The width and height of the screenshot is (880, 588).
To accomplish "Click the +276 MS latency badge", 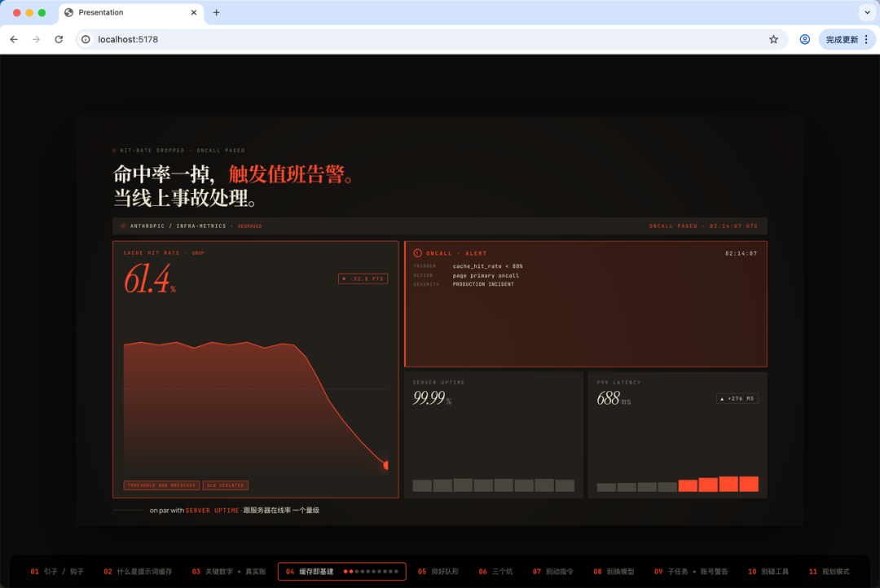I will point(737,399).
